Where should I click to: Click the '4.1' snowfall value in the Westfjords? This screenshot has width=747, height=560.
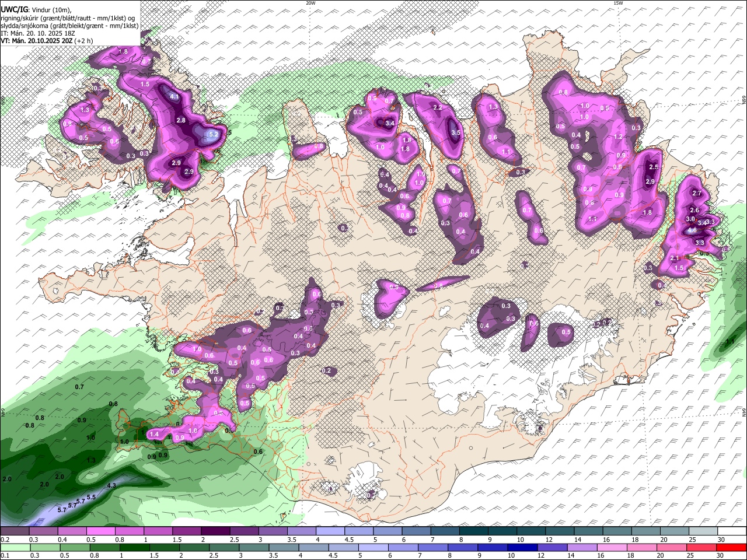click(x=174, y=97)
